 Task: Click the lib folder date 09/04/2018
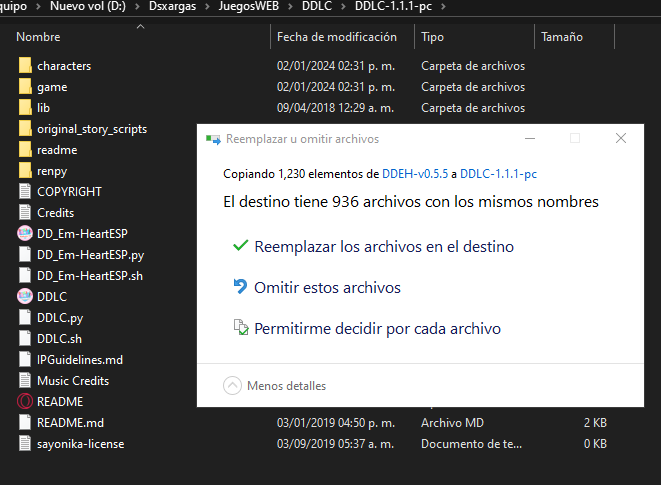[335, 108]
